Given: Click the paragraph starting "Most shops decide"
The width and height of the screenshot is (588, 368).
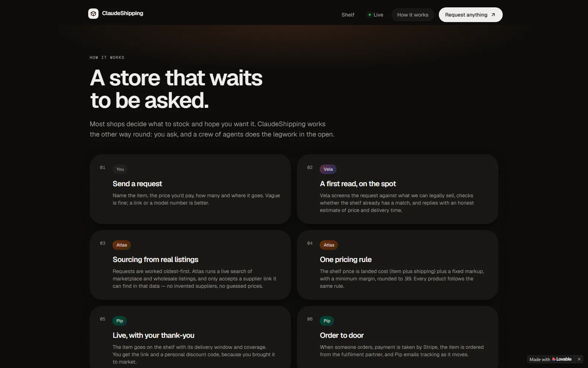Looking at the screenshot, I should point(212,129).
